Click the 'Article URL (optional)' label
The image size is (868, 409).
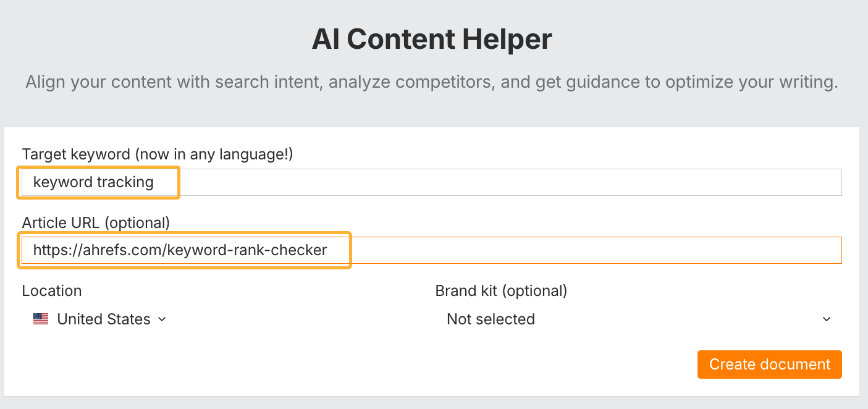click(97, 222)
